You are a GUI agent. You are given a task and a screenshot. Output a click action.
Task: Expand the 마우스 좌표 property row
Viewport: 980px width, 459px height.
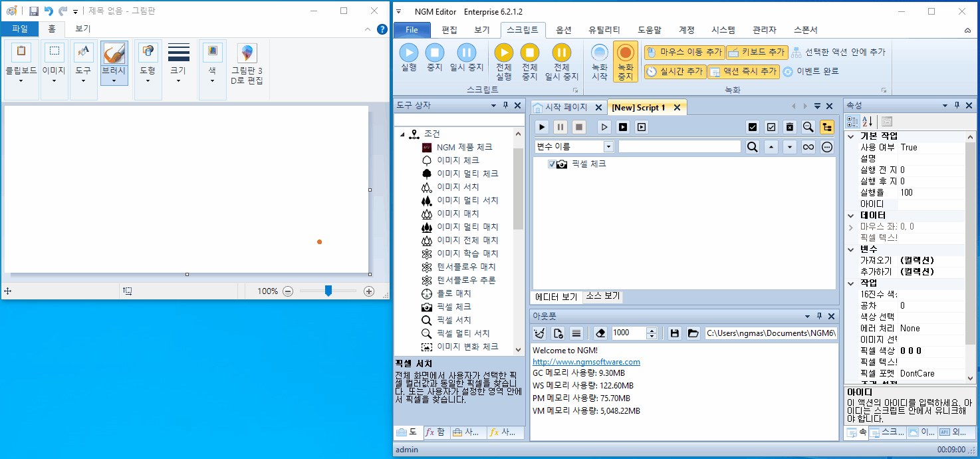(x=851, y=227)
